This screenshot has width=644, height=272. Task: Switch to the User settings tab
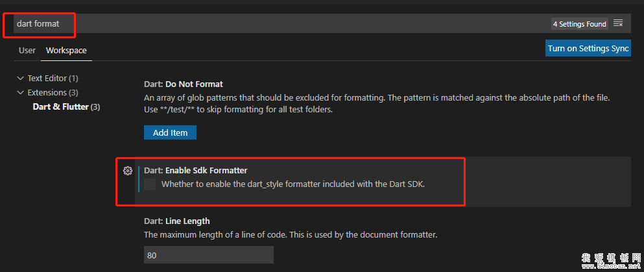click(x=27, y=51)
